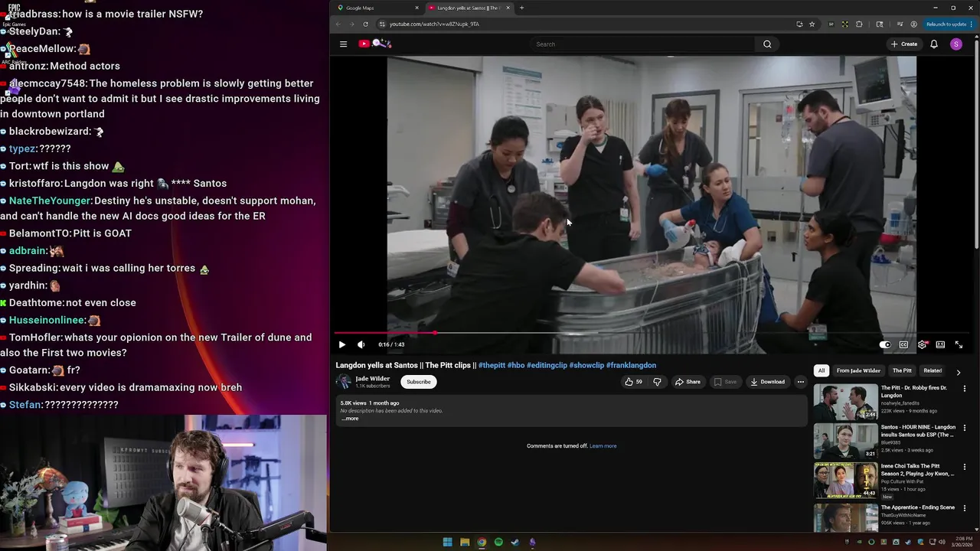The height and width of the screenshot is (551, 980).
Task: Open File Explorer from taskbar
Action: pyautogui.click(x=465, y=543)
